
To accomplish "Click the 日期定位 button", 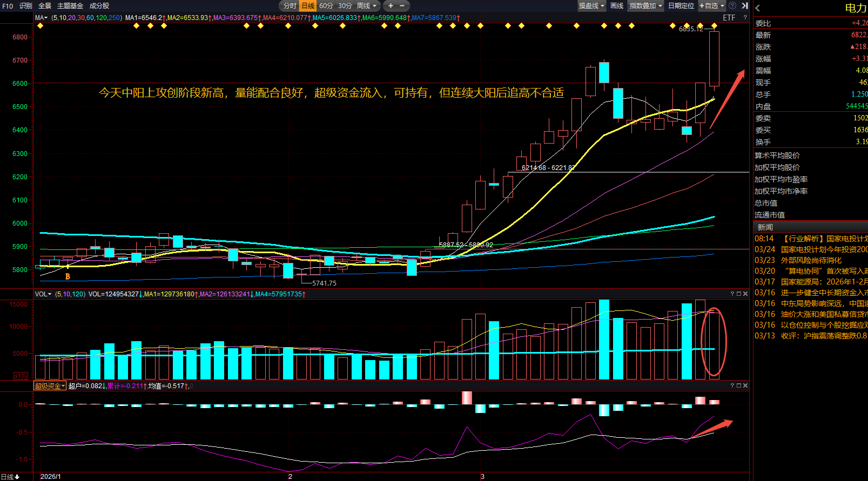I will pos(681,6).
